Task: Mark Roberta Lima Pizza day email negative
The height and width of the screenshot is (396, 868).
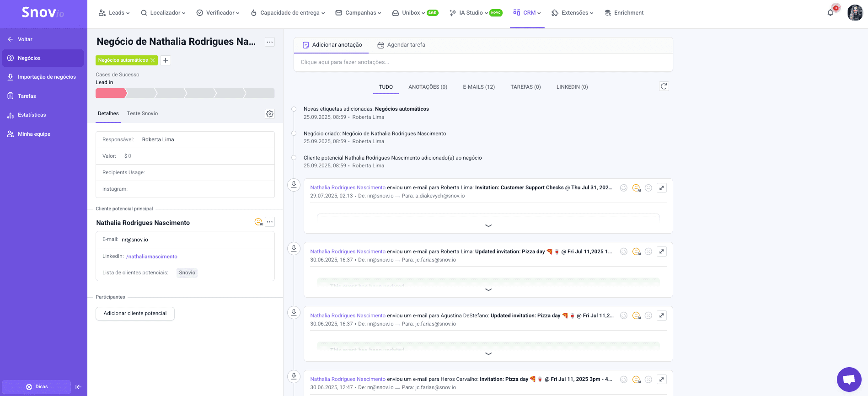Action: (x=648, y=252)
